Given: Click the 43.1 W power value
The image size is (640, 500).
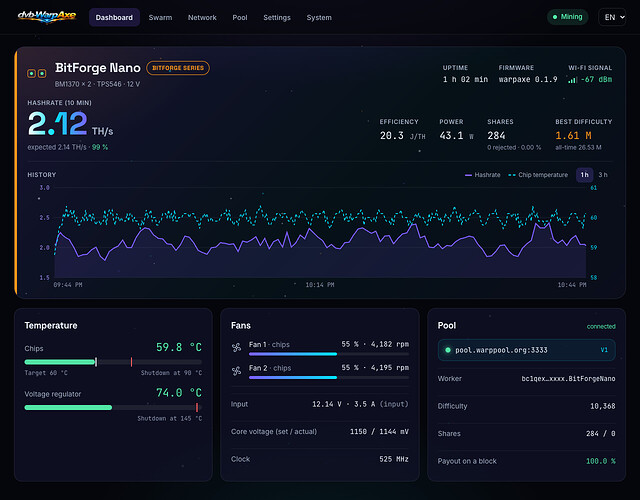Looking at the screenshot, I should click(x=456, y=136).
